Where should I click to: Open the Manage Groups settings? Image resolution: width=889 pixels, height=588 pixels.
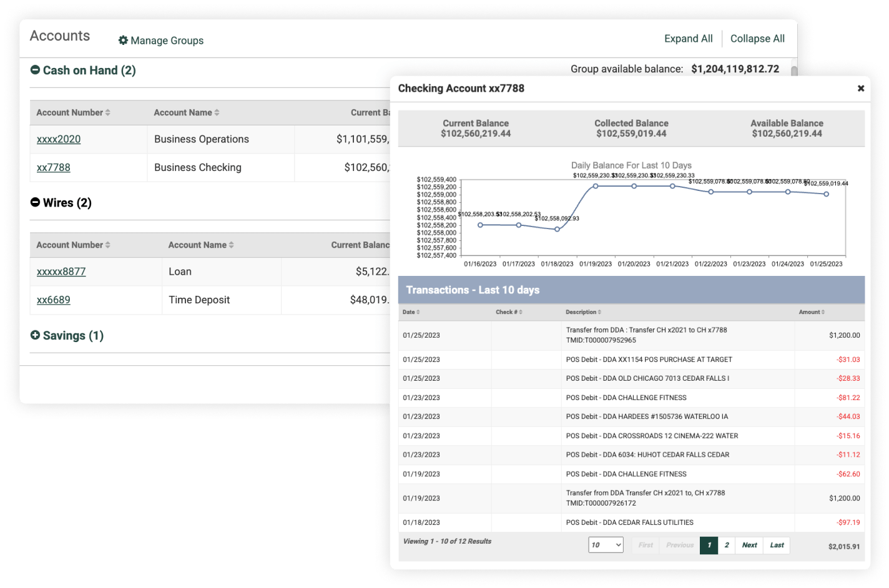pyautogui.click(x=160, y=41)
